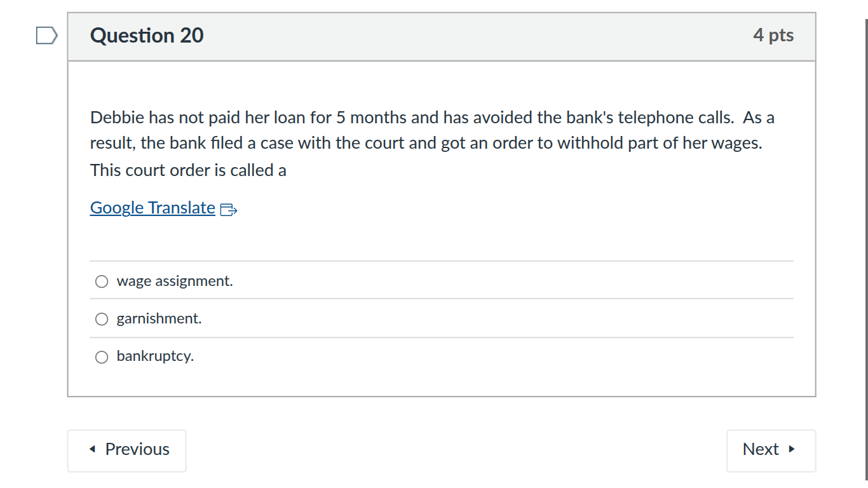Click the underlined Google Translate text
This screenshot has height=488, width=868.
[x=153, y=208]
